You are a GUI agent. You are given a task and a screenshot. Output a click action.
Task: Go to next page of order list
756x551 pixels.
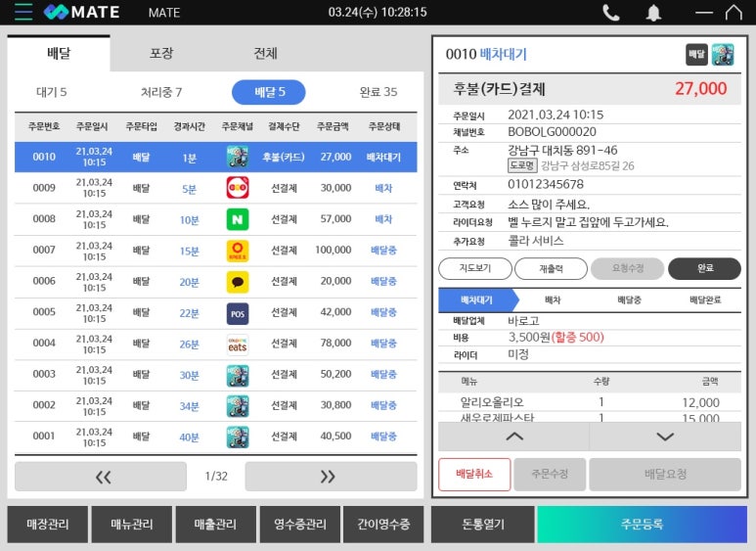tap(331, 477)
